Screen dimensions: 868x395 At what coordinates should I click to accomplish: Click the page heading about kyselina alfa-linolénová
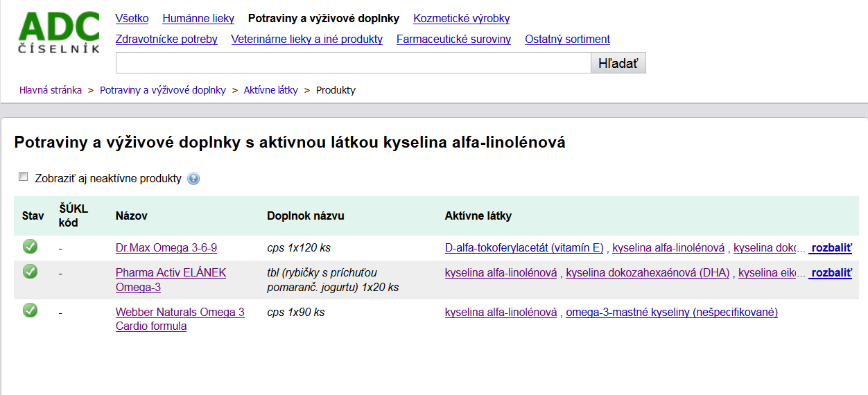click(x=290, y=143)
